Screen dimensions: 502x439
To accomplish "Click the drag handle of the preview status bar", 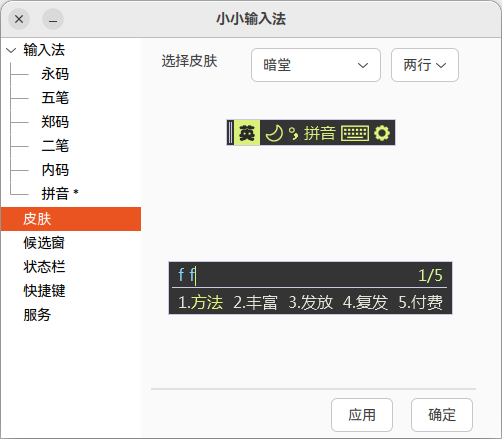I will click(230, 133).
